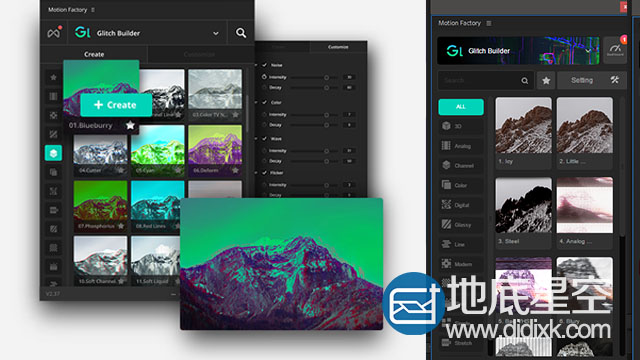The width and height of the screenshot is (640, 360).
Task: Expand the Glitch Builder dropdown in left panel
Action: coord(216,33)
